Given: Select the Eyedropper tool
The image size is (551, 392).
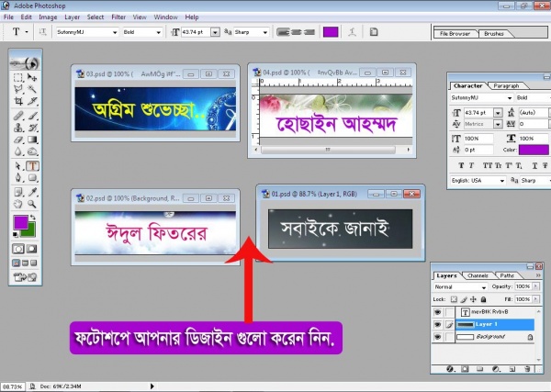Looking at the screenshot, I should click(32, 192).
